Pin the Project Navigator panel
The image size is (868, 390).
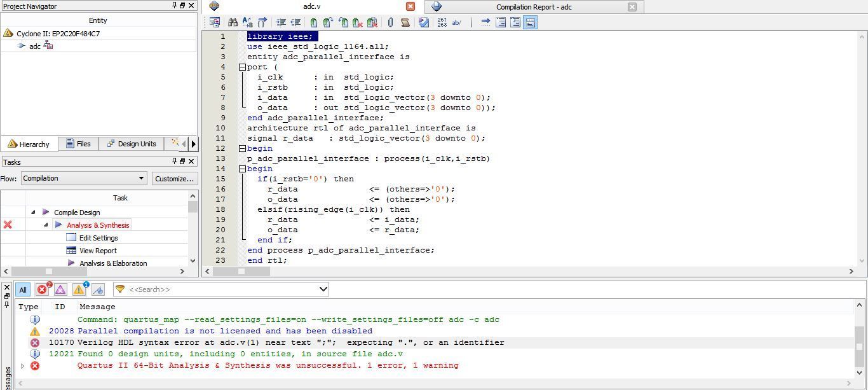(175, 6)
